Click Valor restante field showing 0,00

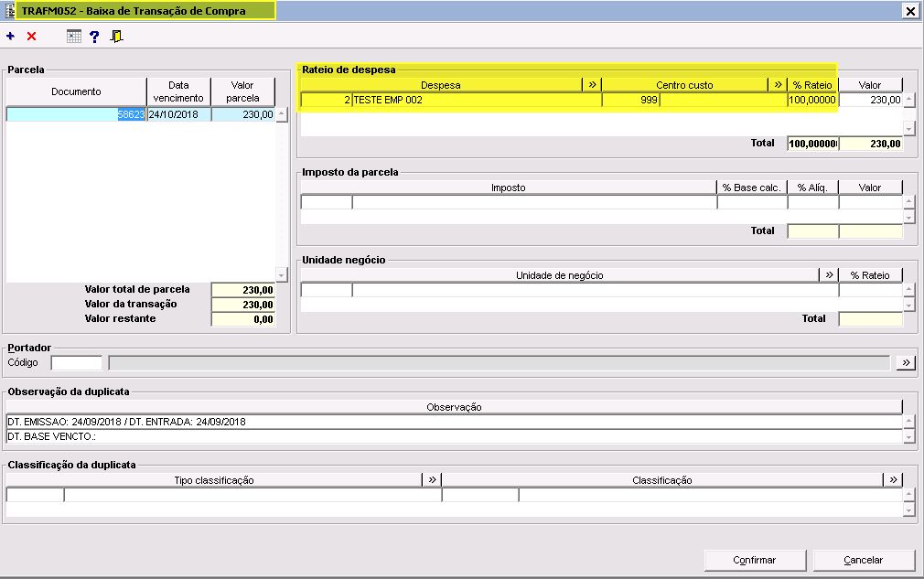tap(242, 319)
